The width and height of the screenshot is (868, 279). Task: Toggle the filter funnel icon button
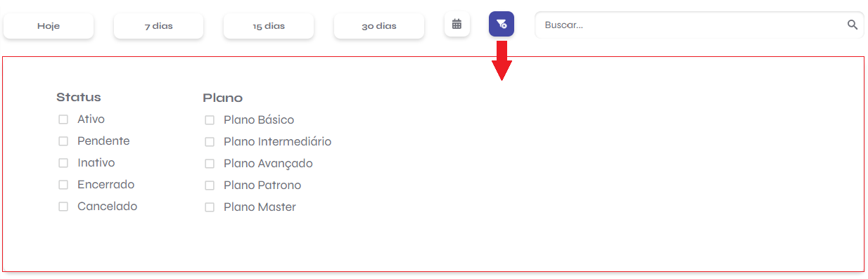[502, 24]
